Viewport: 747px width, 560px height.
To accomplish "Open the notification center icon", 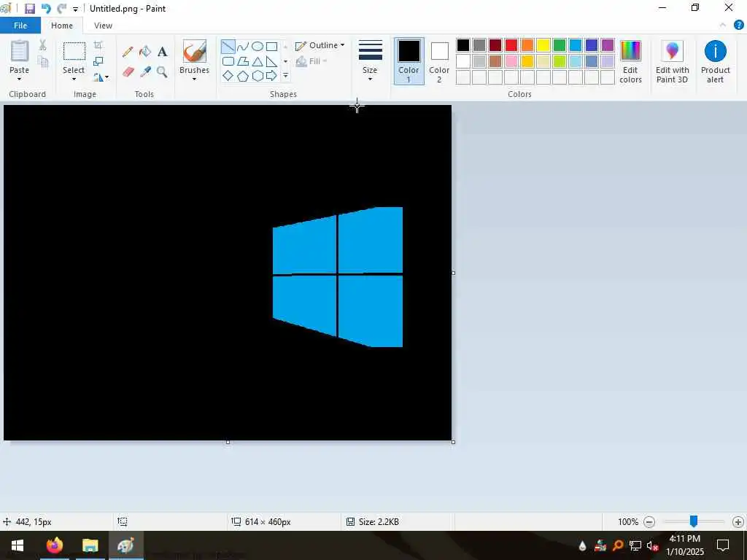I will (x=723, y=545).
